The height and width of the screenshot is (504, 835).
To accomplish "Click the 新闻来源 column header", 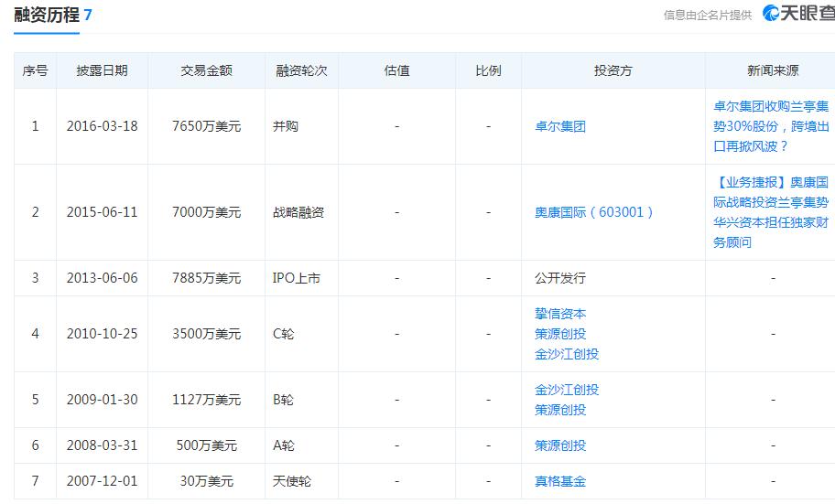I will 773,70.
